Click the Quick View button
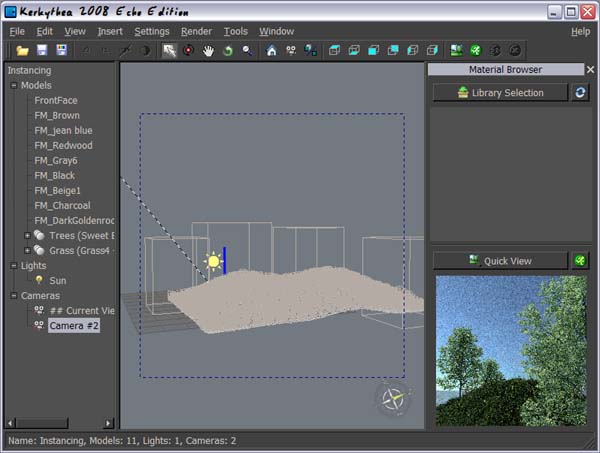The image size is (600, 453). click(x=500, y=261)
